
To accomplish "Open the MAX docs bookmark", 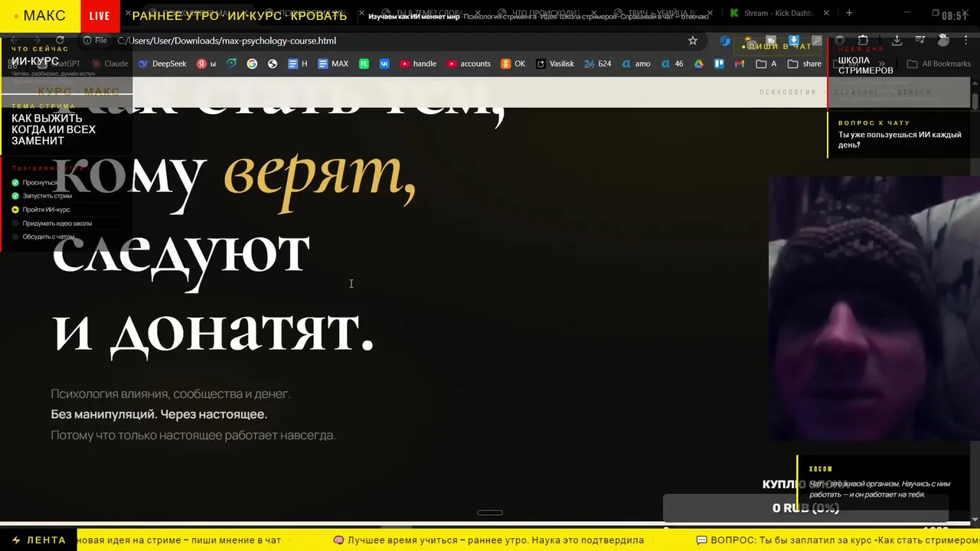I will pos(333,64).
